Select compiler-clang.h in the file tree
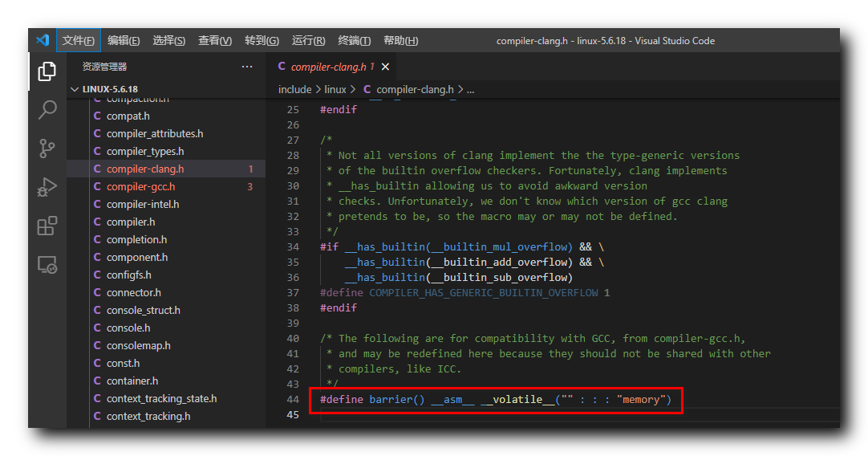Screen dimensions: 868x456 (x=166, y=169)
